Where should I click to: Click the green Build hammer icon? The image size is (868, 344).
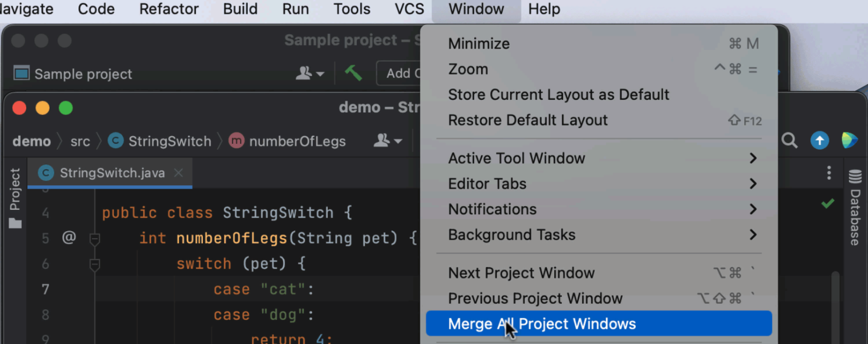coord(353,73)
